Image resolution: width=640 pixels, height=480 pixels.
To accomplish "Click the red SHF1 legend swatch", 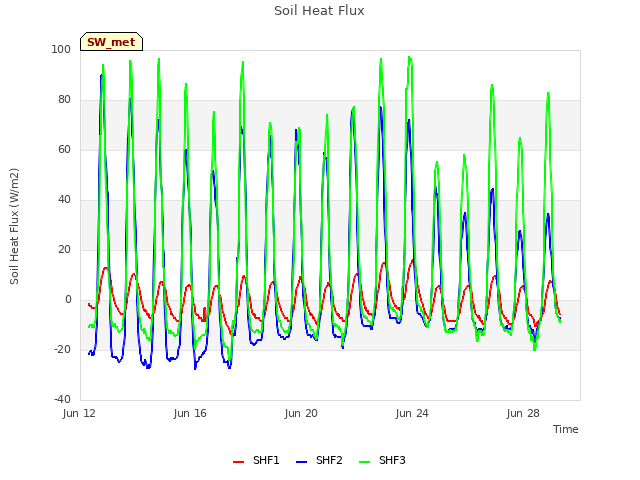I will [238, 462].
